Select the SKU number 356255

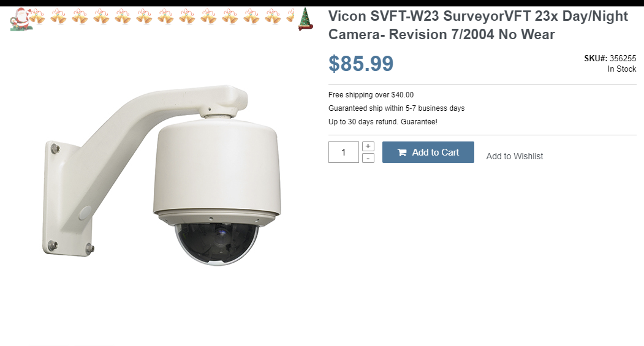623,58
